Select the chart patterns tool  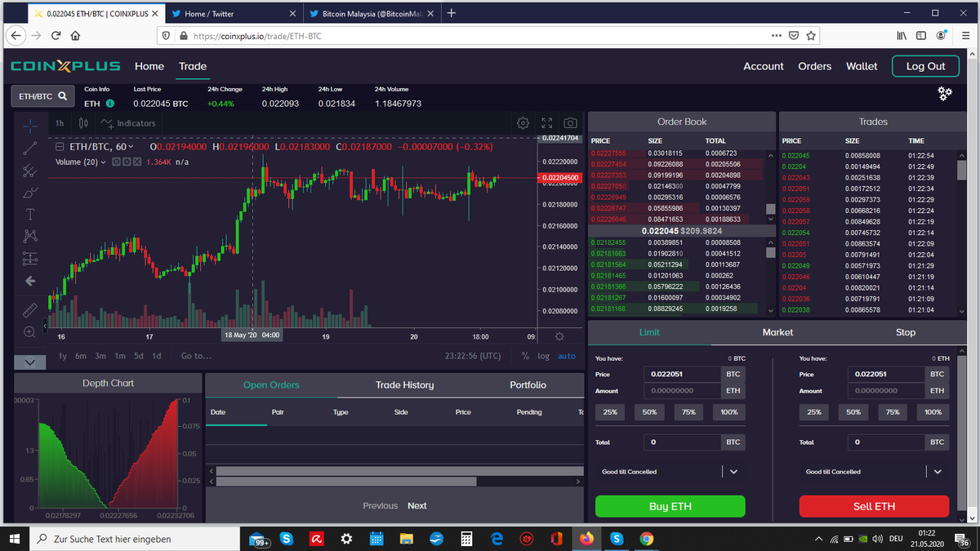[30, 236]
